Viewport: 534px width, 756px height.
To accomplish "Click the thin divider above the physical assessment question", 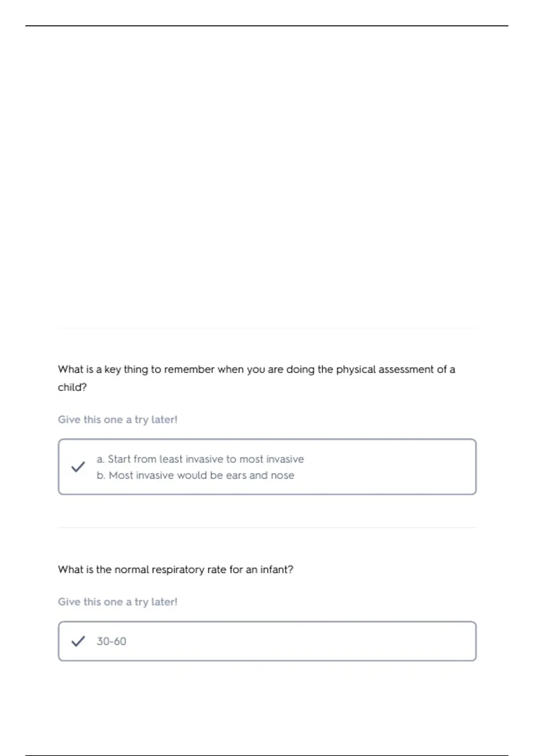I will [267, 329].
